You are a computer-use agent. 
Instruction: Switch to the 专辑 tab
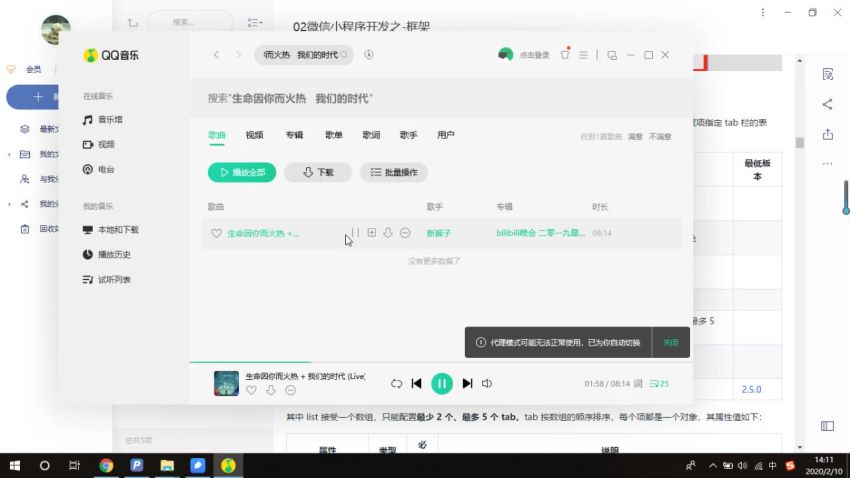(x=294, y=135)
